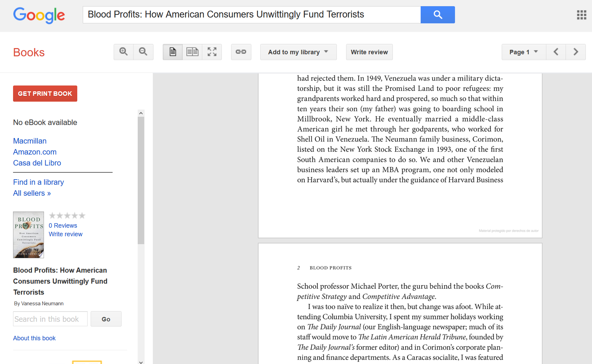This screenshot has height=364, width=592.
Task: Open the About this book link
Action: (x=34, y=338)
